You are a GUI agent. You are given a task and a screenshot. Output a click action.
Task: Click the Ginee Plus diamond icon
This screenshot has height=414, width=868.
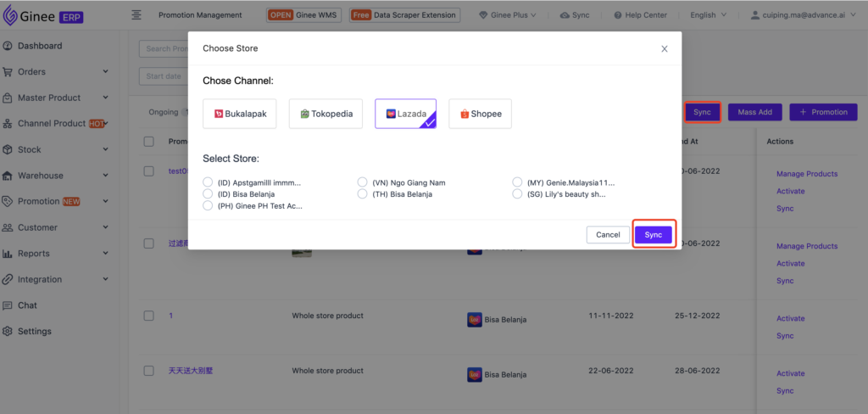coord(483,15)
